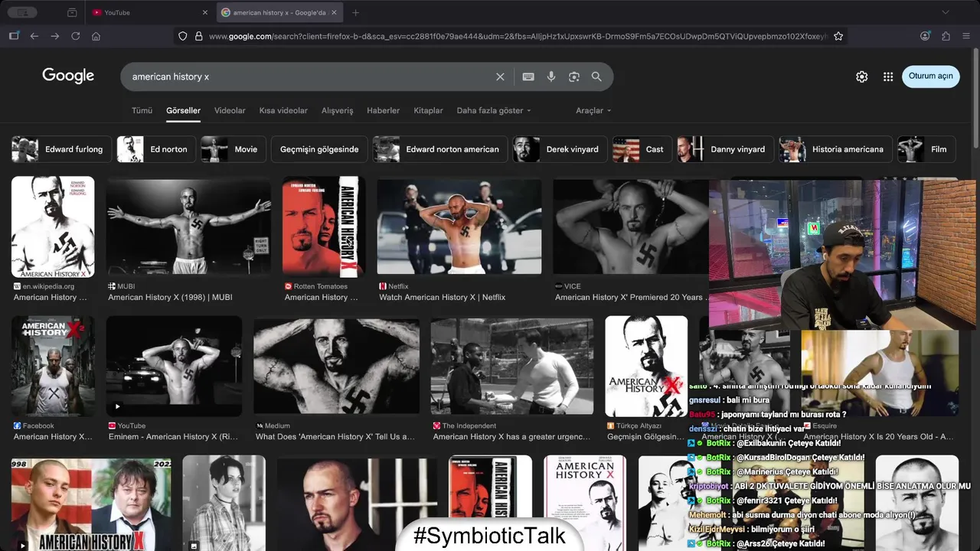Open the Haberler tab

383,110
